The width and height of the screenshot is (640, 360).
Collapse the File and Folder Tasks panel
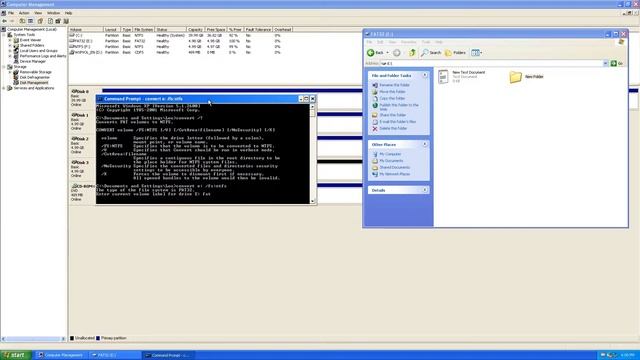(424, 75)
